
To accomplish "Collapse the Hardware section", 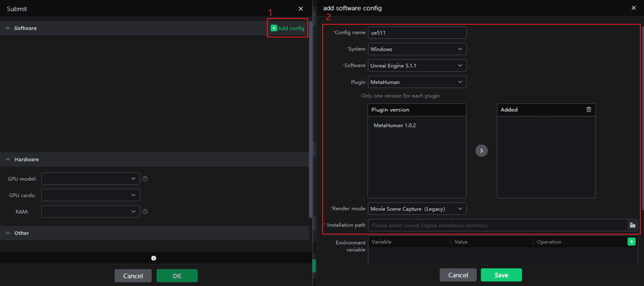I will (8, 159).
